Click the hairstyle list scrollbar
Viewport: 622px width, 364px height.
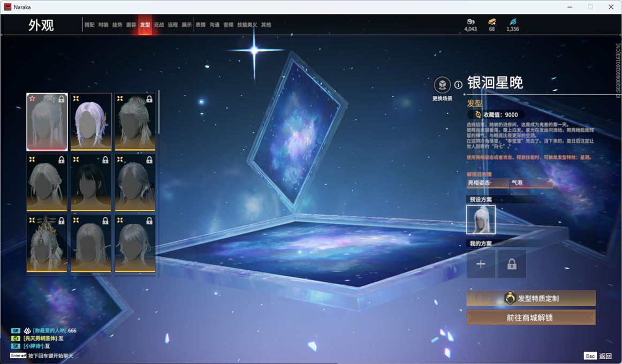click(158, 112)
